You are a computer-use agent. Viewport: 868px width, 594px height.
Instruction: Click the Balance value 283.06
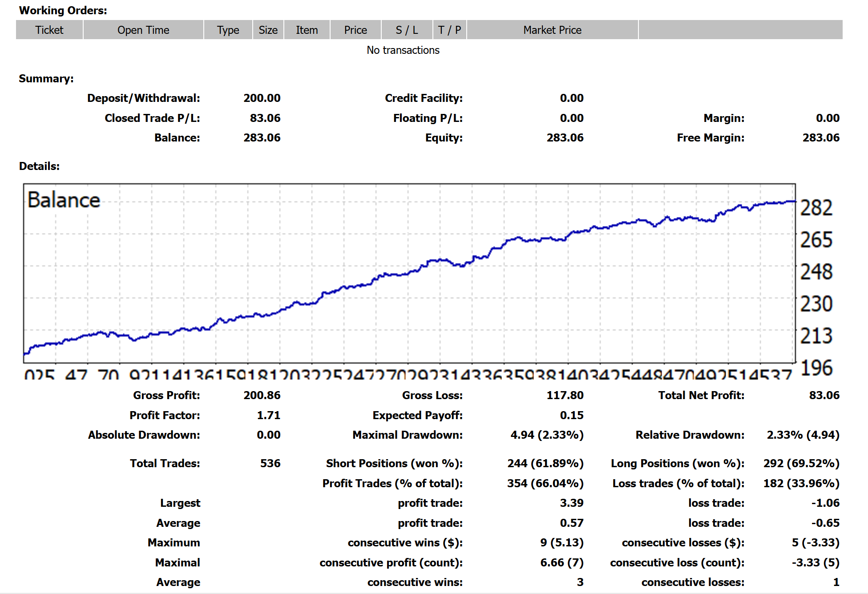pos(262,138)
